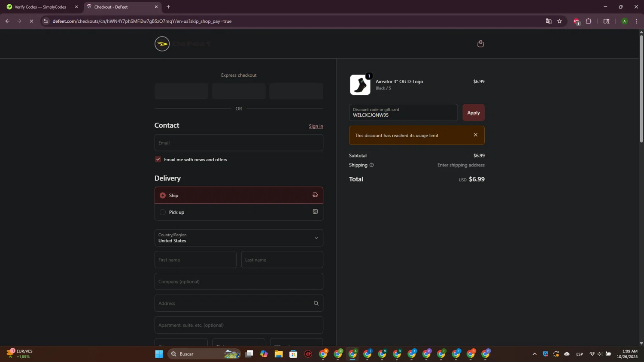644x362 pixels.
Task: Open the Chrome three-dot menu
Action: coord(637,21)
